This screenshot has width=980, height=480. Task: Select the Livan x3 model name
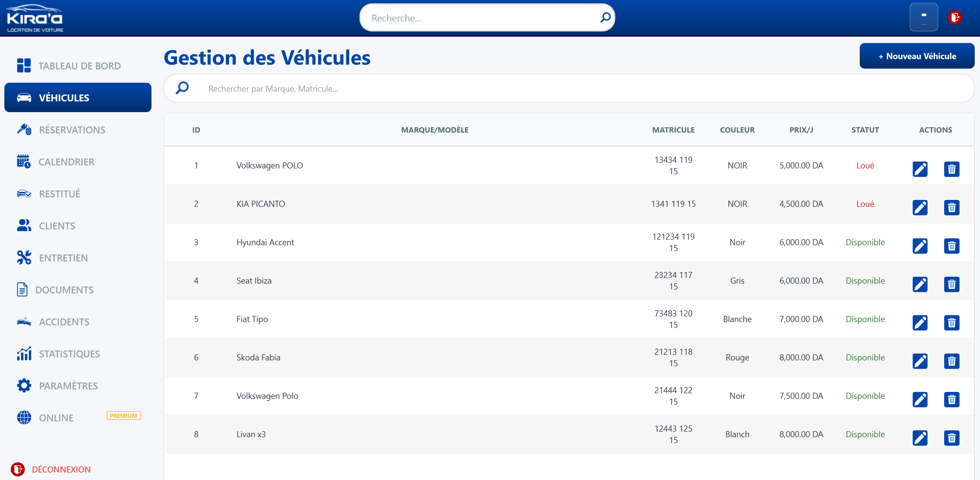pyautogui.click(x=251, y=434)
